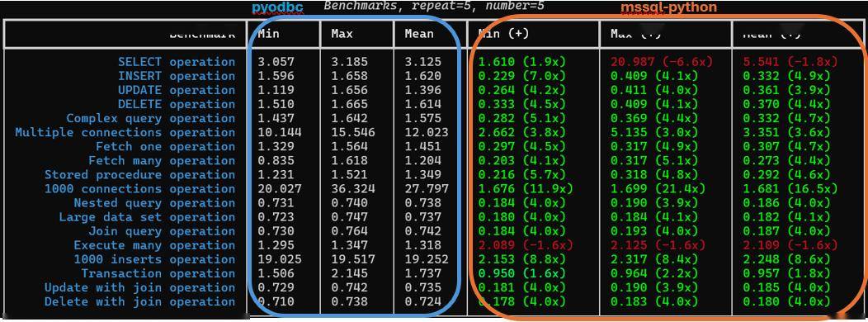Select the 'DELETE operation' row label
This screenshot has height=322, width=868.
point(177,104)
